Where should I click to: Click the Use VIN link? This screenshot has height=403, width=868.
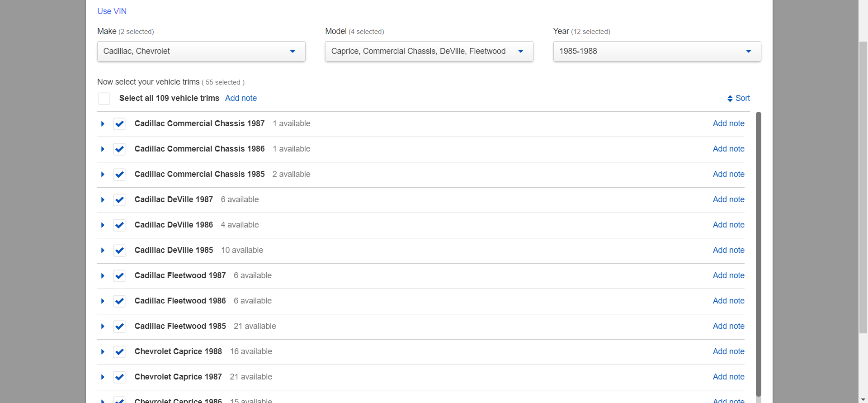(112, 11)
